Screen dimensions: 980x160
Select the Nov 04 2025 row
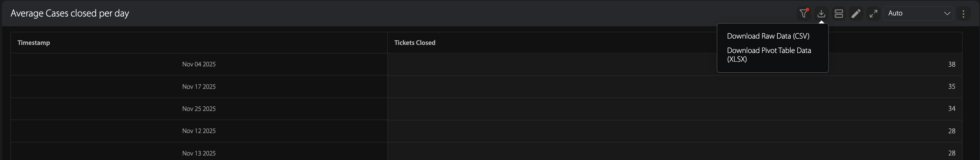coord(198,64)
